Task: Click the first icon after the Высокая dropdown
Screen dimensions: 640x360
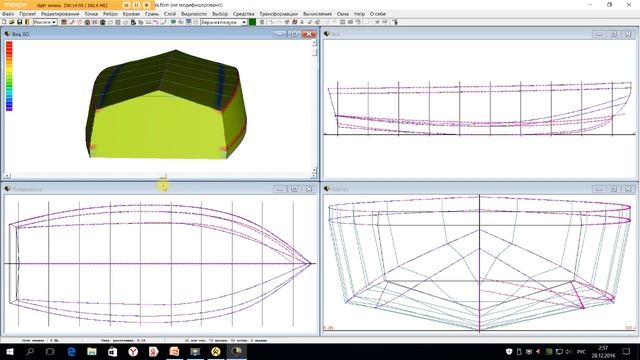Action: [64, 22]
